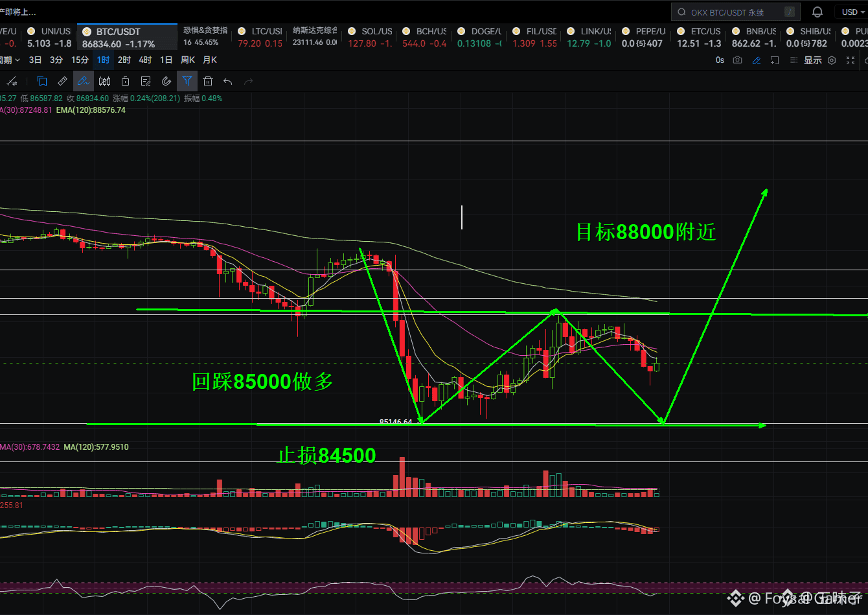Switch to the 15分 timeframe
Screen dimensions: 868x615
(80, 60)
